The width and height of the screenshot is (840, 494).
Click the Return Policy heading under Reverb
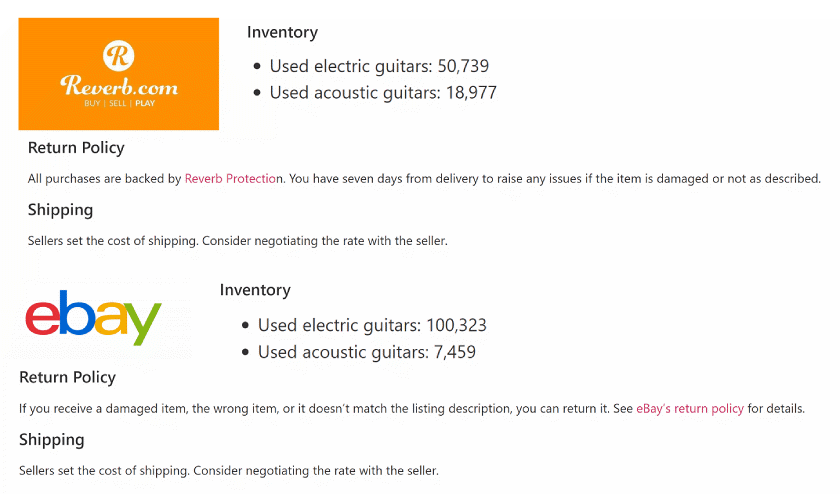click(x=76, y=148)
